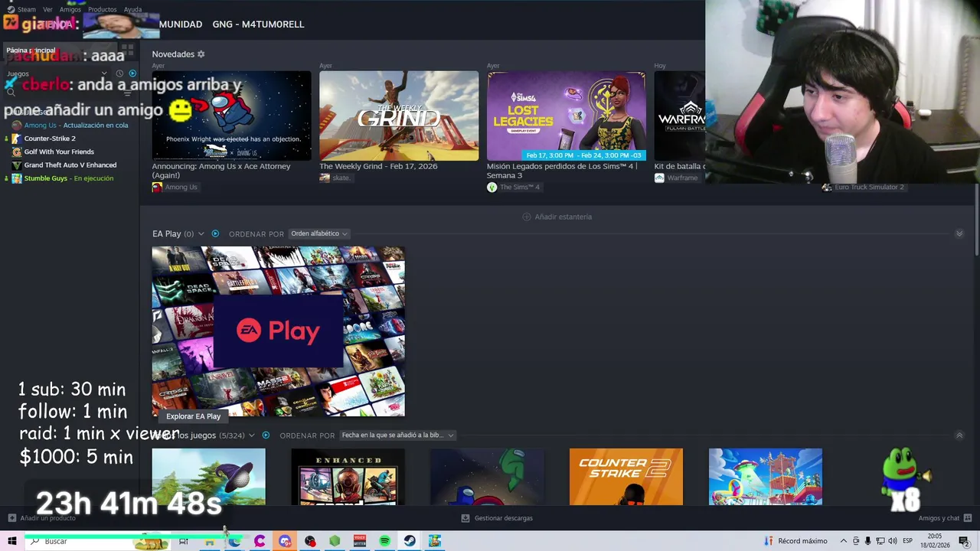Open Sims 4 Lost Legacies news card
Viewport: 980px width, 551px height.
tap(567, 116)
